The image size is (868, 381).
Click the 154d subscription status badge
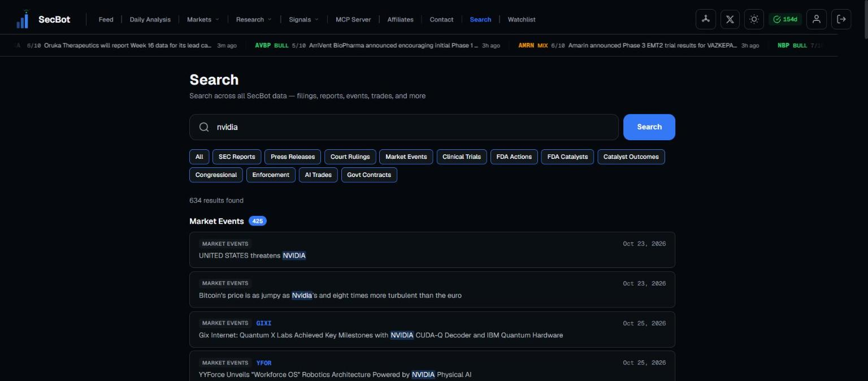(785, 19)
